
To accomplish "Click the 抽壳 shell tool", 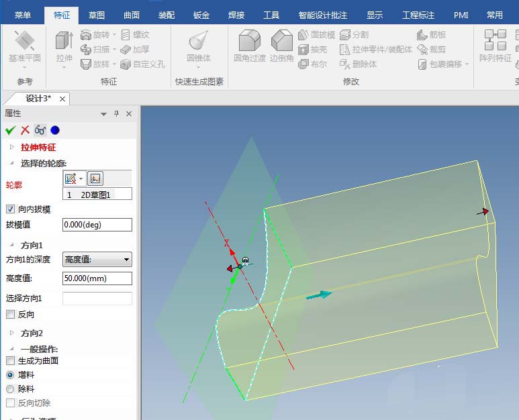I will click(312, 50).
